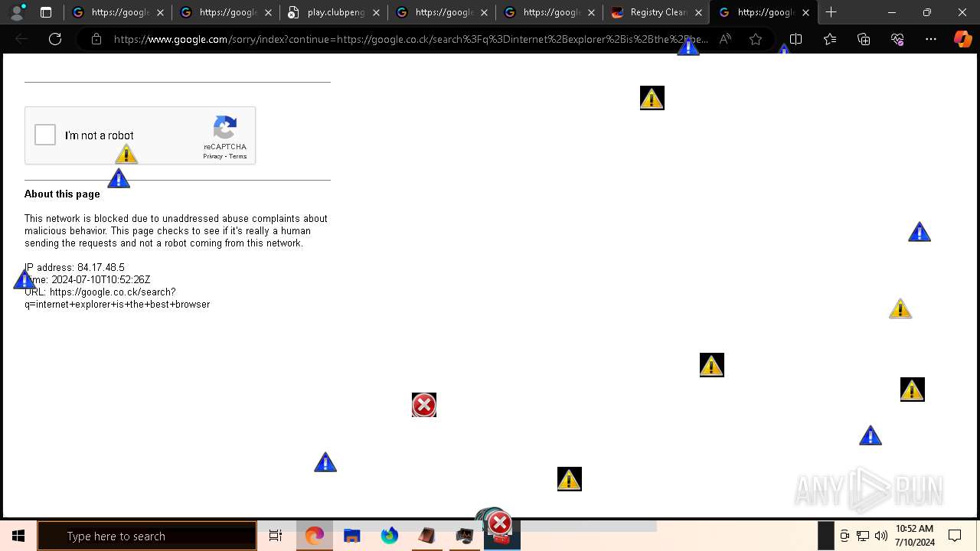Open File Explorer from the taskbar
The width and height of the screenshot is (980, 551).
tap(352, 536)
